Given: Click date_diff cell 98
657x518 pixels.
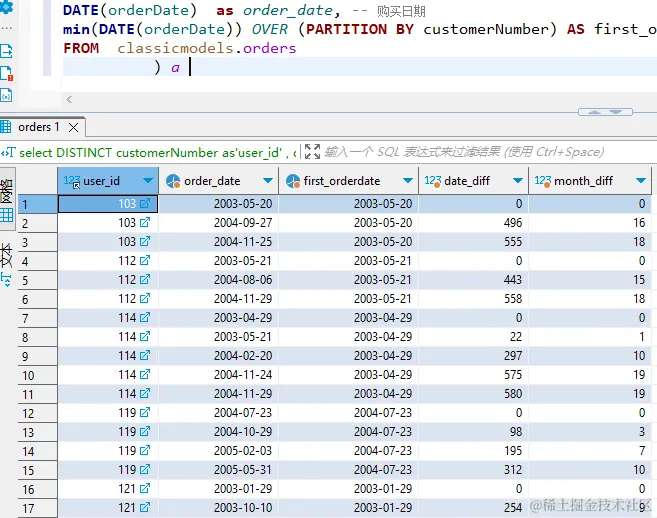Looking at the screenshot, I should coord(473,432).
